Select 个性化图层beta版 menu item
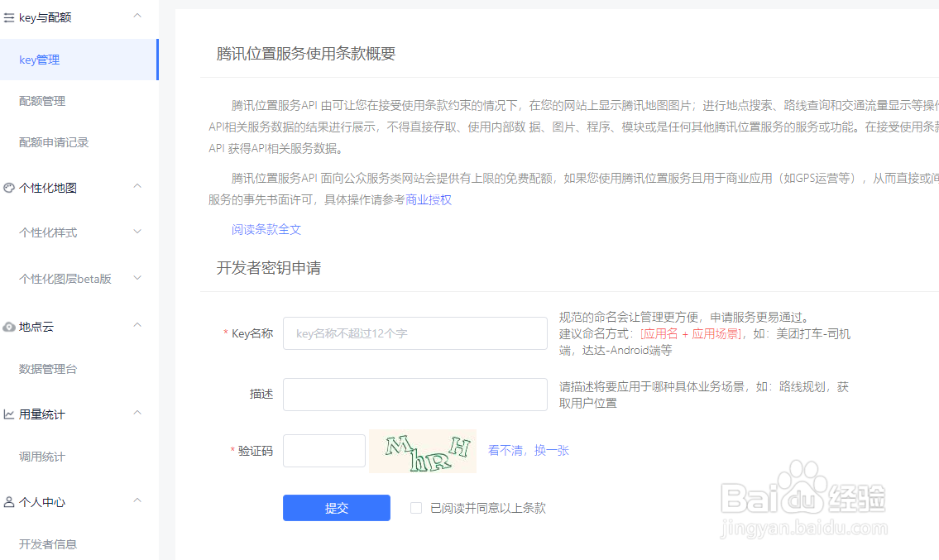This screenshot has width=939, height=560. coord(65,279)
